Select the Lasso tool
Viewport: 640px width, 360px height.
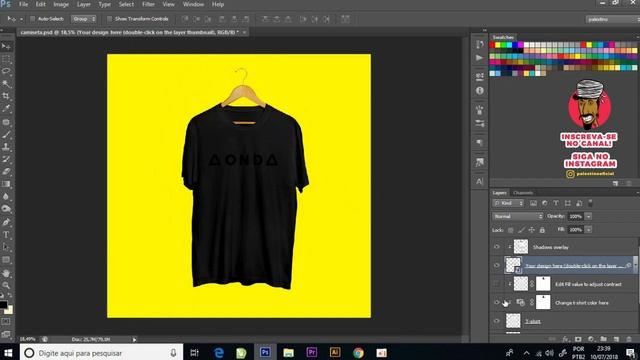pos(6,71)
